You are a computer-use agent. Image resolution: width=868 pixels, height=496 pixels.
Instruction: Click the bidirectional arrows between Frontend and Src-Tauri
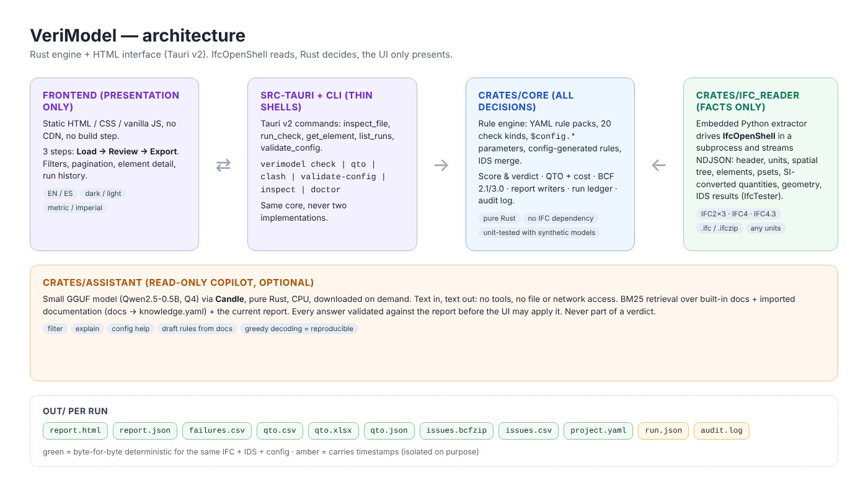(x=223, y=165)
